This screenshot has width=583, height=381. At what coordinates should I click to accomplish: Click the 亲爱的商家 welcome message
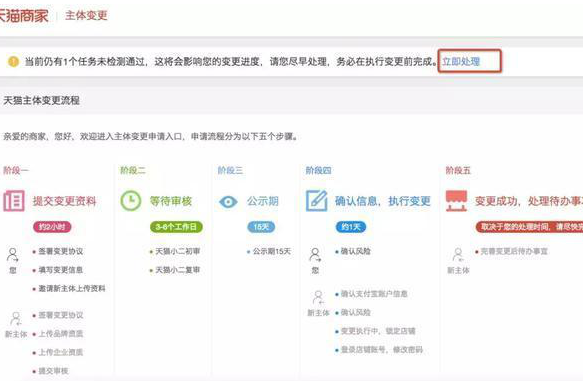point(150,136)
